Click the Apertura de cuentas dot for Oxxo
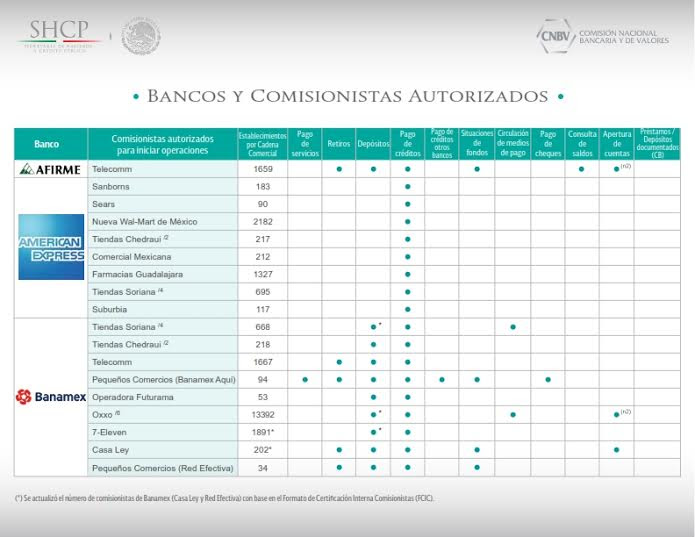Viewport: 695px width, 537px height. [x=617, y=415]
